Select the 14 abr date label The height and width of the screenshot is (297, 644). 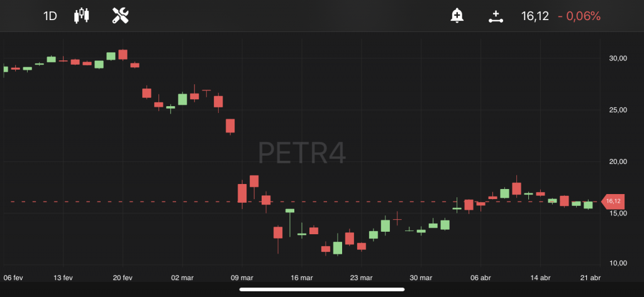point(540,278)
